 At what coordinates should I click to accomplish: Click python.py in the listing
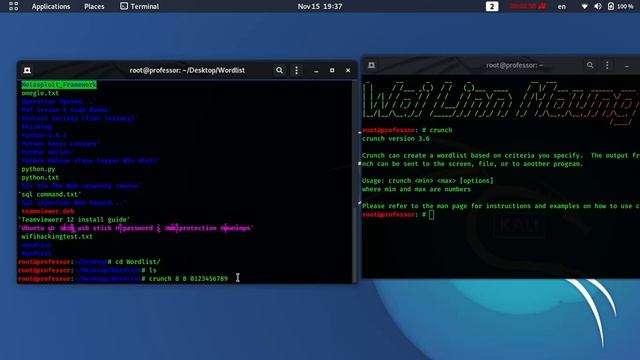38,169
